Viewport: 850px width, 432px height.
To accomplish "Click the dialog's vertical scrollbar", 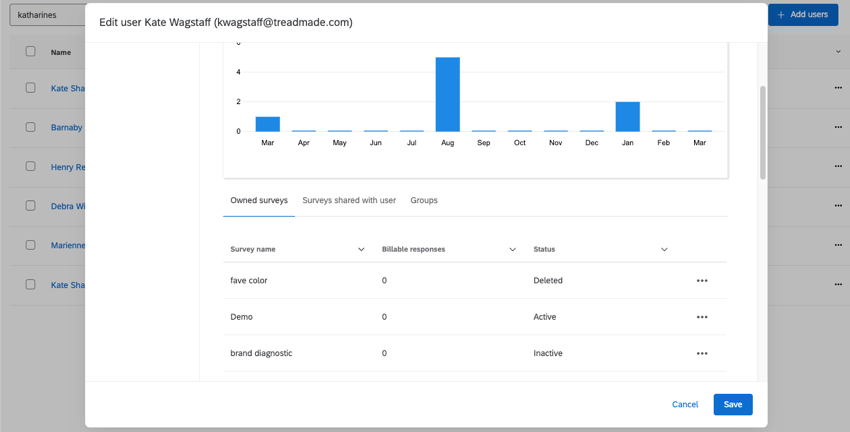I will point(763,132).
